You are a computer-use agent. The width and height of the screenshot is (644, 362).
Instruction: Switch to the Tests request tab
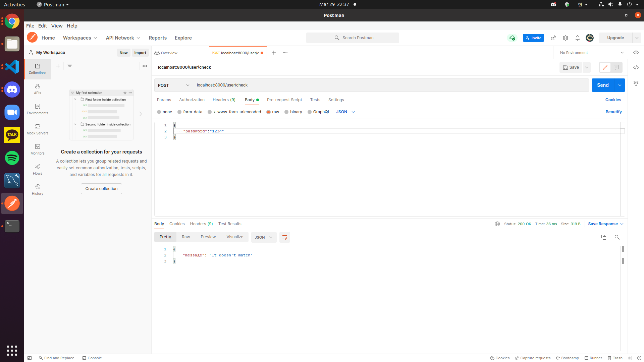pos(315,100)
